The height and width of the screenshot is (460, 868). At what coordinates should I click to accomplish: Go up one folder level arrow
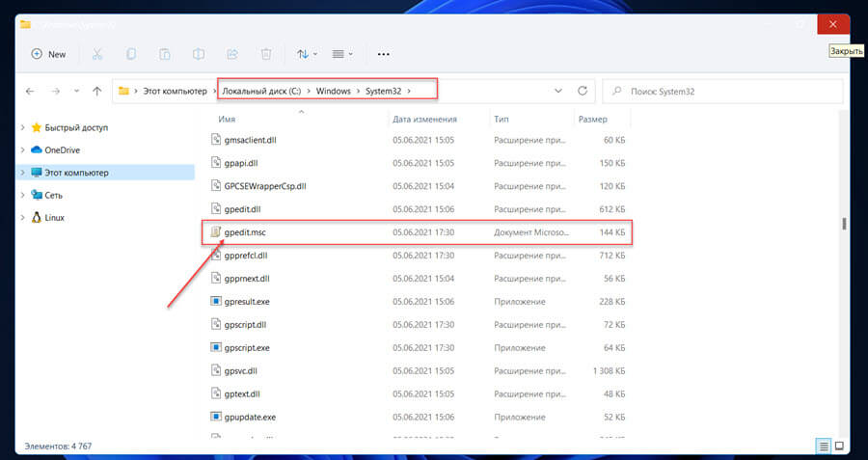[x=96, y=92]
